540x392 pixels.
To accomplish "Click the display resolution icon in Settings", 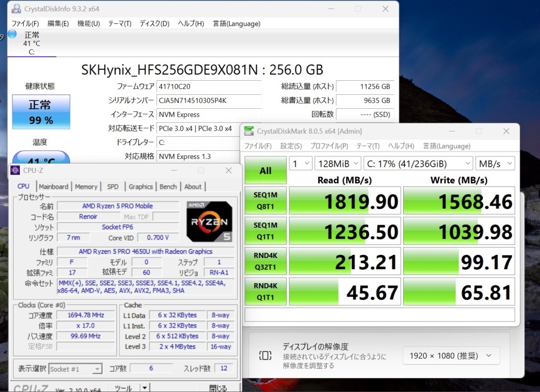I will pos(265,356).
